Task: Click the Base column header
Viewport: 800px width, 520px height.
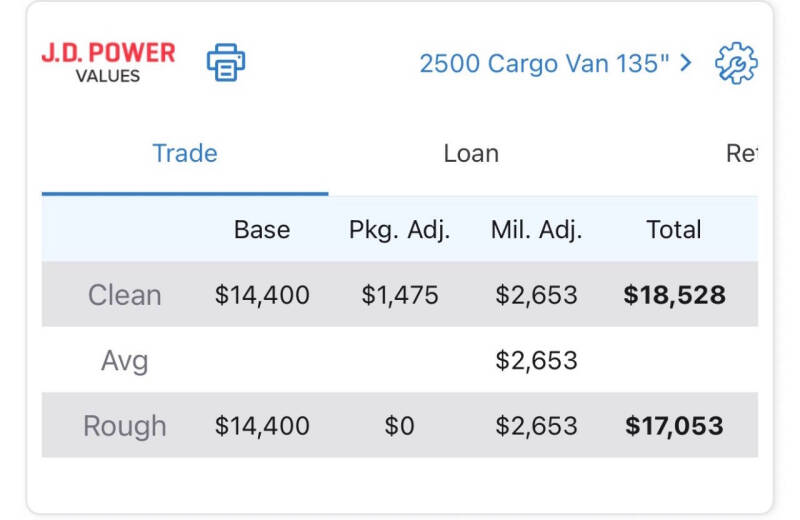Action: pyautogui.click(x=262, y=230)
